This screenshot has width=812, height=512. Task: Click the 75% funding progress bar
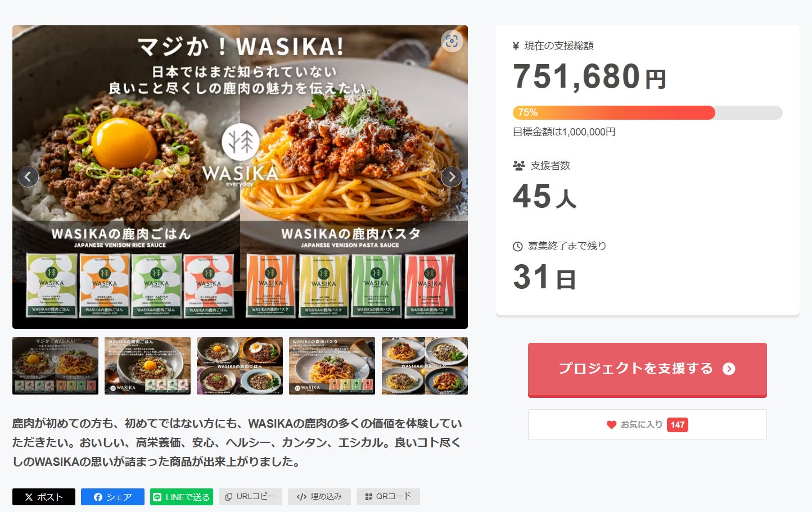647,112
